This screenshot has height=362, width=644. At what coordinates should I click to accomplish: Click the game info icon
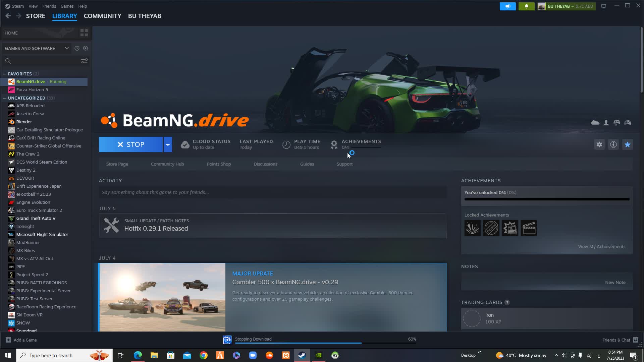[x=613, y=144]
